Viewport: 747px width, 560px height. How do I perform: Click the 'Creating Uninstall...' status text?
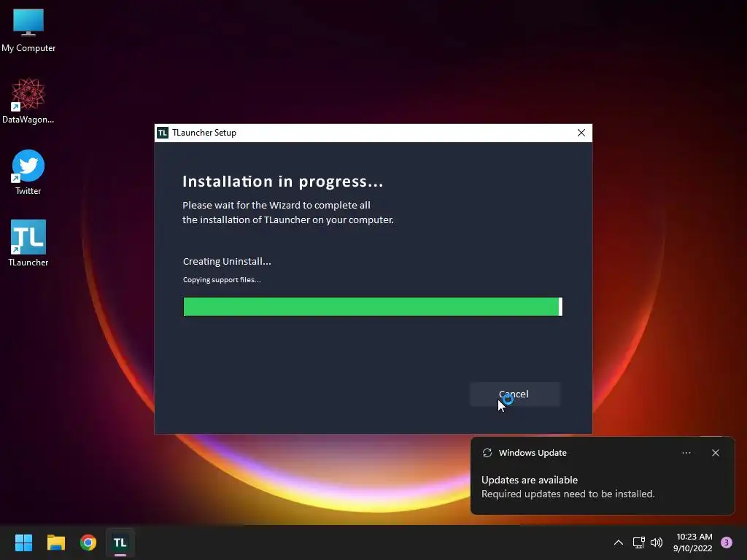(x=227, y=262)
